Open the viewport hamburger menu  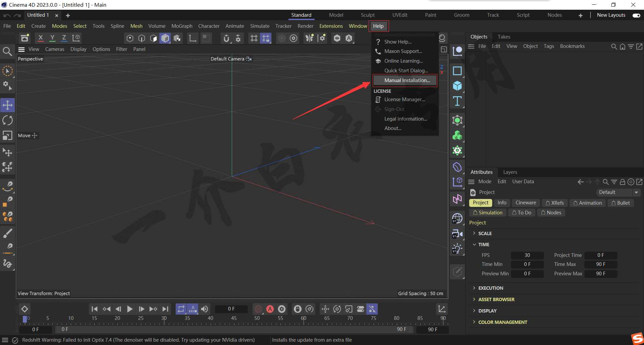coord(21,49)
